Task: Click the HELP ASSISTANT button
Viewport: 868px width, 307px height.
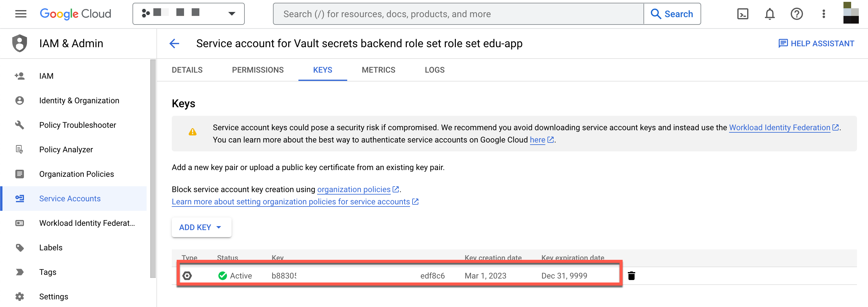Action: click(x=816, y=44)
